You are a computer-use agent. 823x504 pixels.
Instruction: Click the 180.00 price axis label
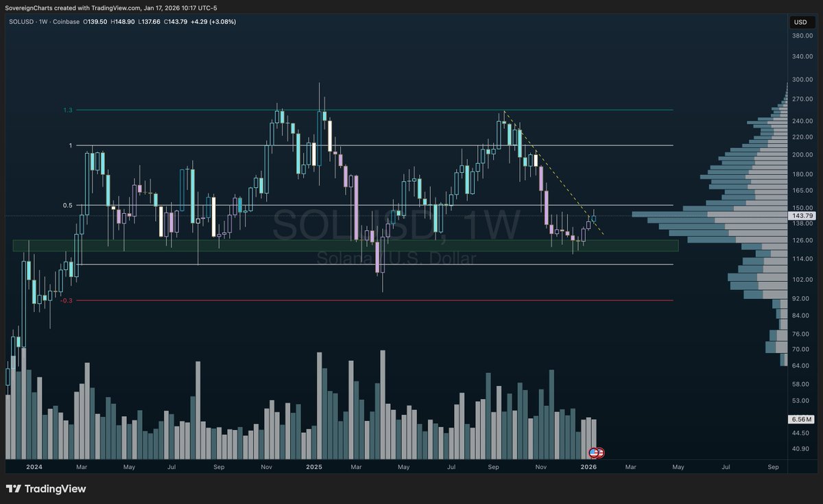(x=802, y=174)
